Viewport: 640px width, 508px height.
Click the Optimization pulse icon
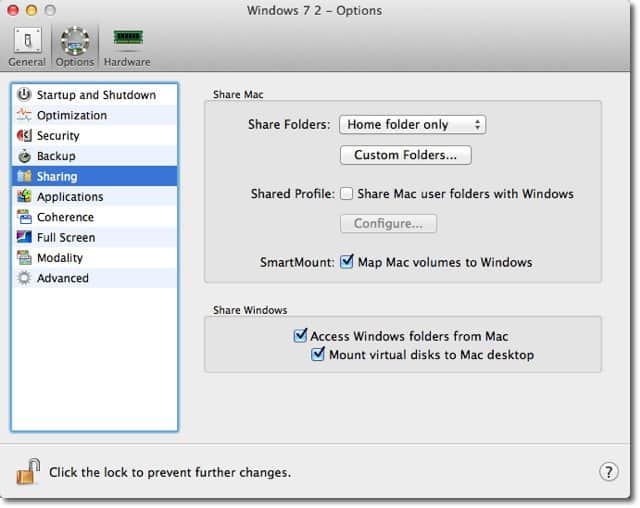point(24,115)
